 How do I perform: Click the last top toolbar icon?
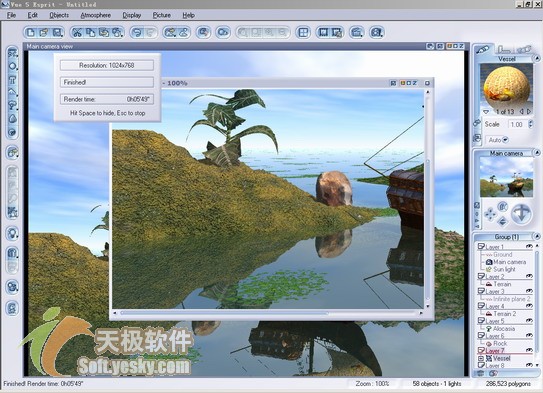coord(377,33)
